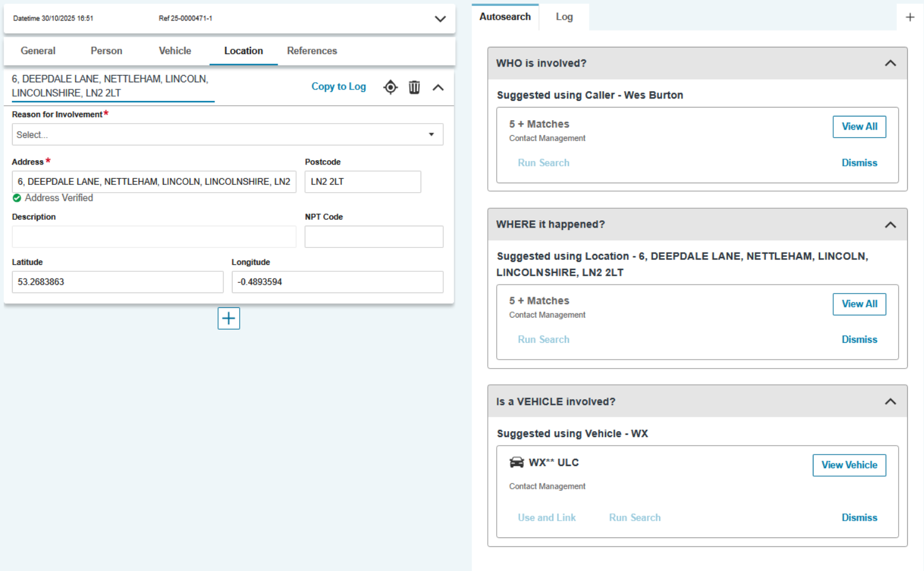Dismiss the caller Wes Burton suggestion
924x571 pixels.
[859, 163]
